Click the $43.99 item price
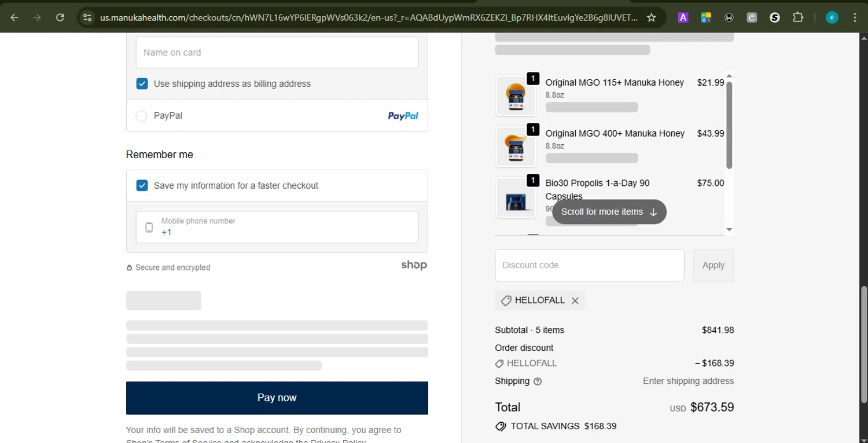 click(x=711, y=134)
